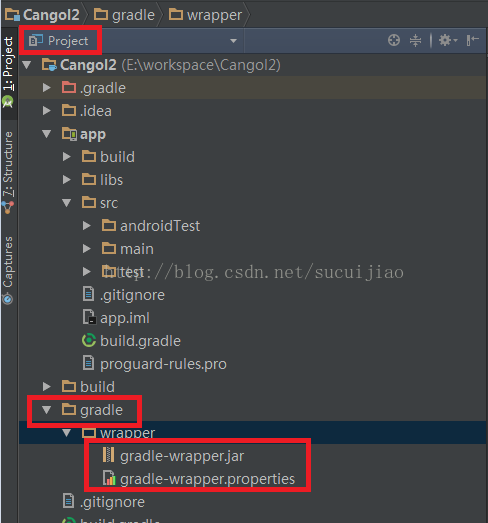The image size is (488, 523).
Task: Expand the test folder arrow
Action: (87, 272)
